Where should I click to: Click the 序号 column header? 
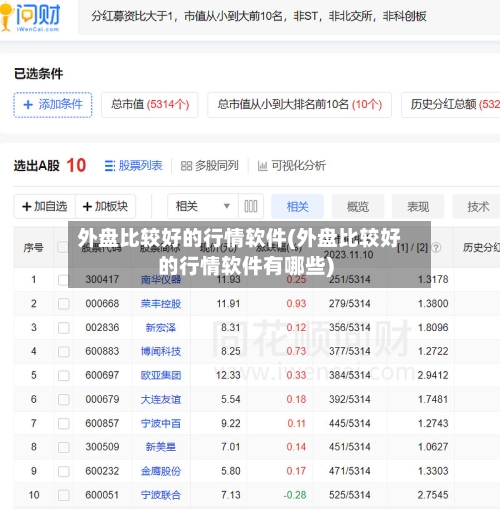34,248
